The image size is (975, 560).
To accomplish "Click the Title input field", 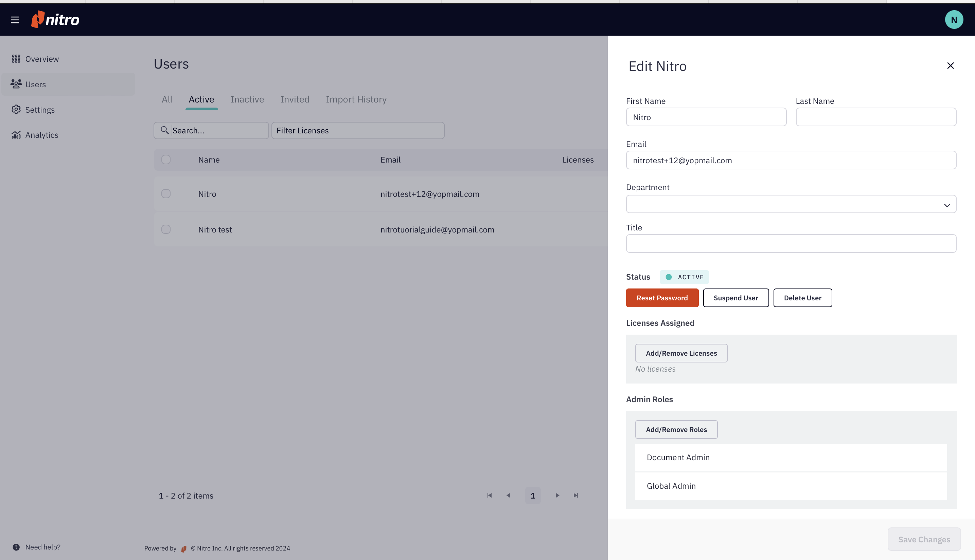I will click(x=791, y=243).
